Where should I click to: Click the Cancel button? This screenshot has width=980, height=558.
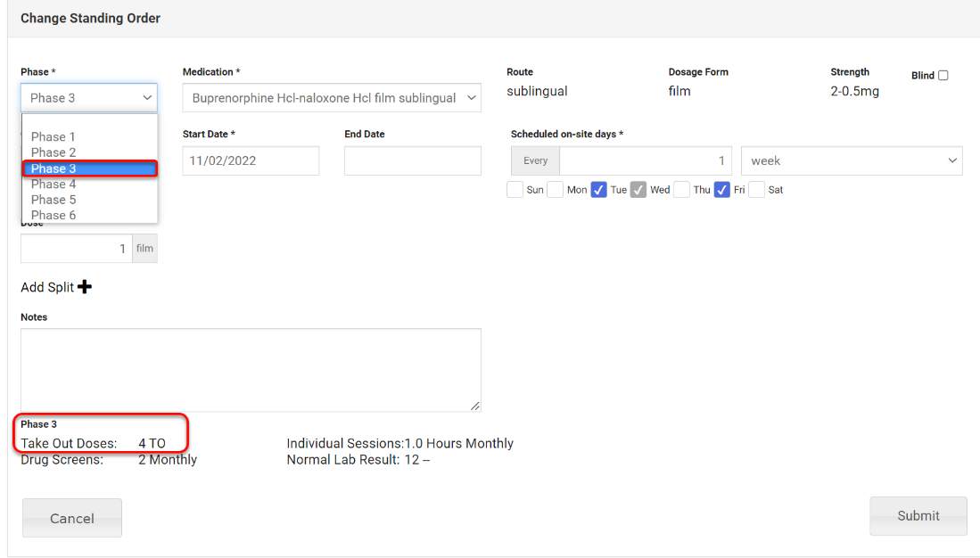72,518
